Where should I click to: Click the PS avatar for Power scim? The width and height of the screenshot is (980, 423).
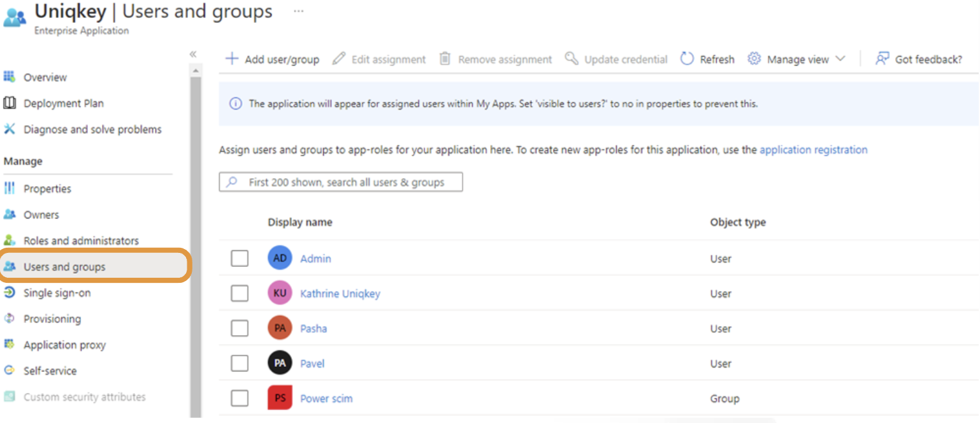click(x=280, y=398)
